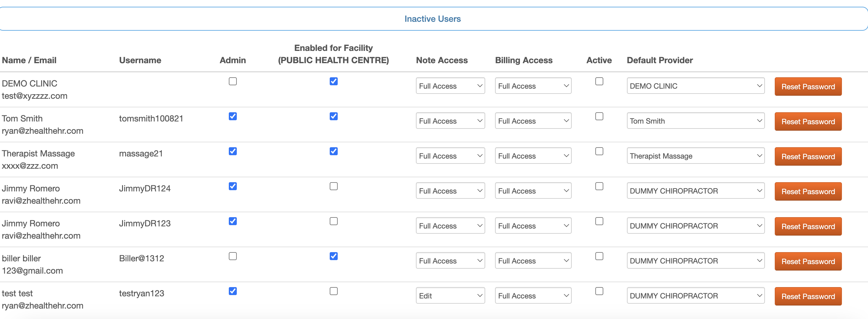Open DEMO CLINIC default provider dropdown
The image size is (868, 319).
pos(696,86)
